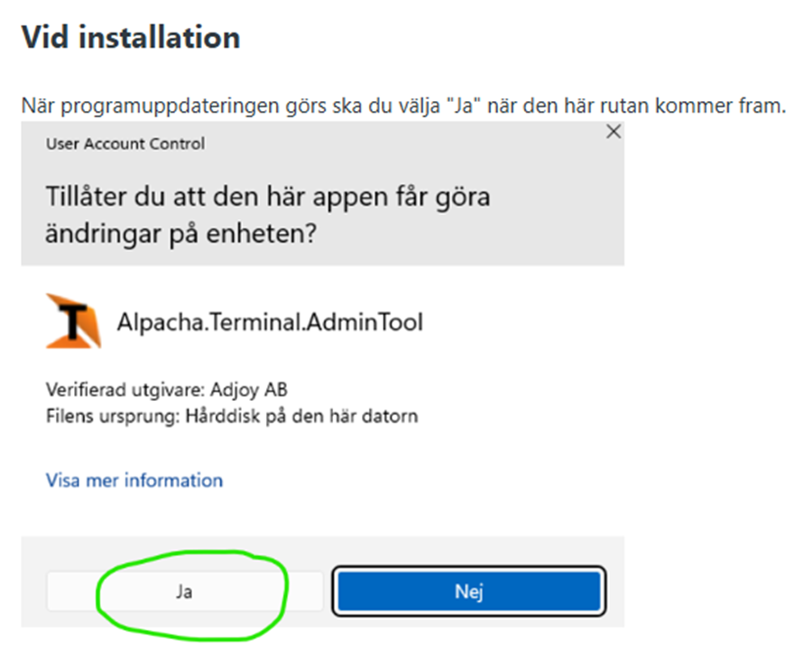Screen dimensions: 812x657
Task: Close the User Account Control dialog
Action: coord(614,132)
